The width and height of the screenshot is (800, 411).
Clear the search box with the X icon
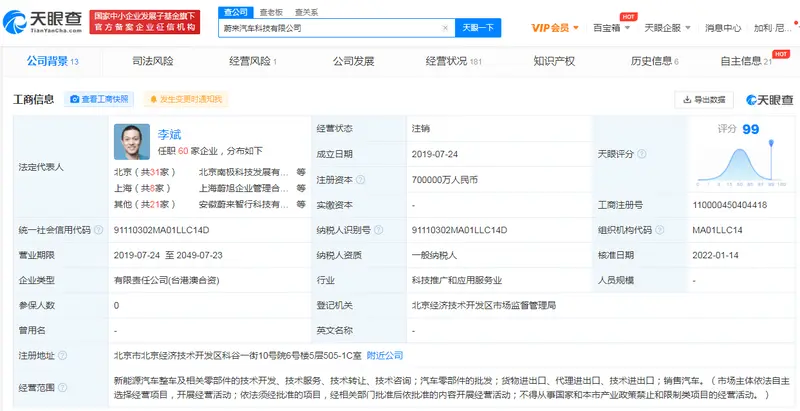[x=445, y=28]
